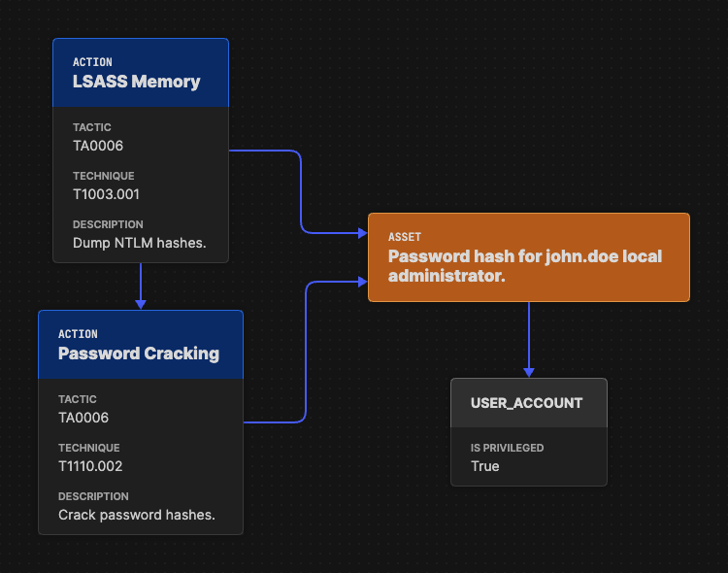
Task: Click the upper arrowhead entering the asset node
Action: [361, 233]
